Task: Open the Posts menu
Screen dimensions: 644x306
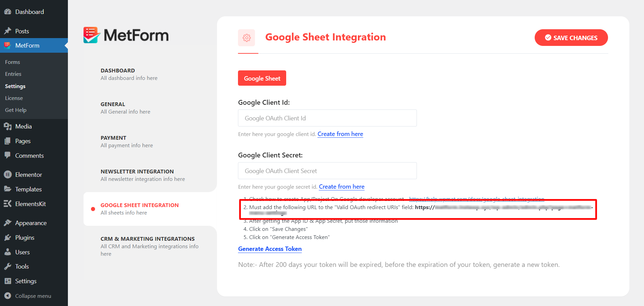Action: pos(34,31)
